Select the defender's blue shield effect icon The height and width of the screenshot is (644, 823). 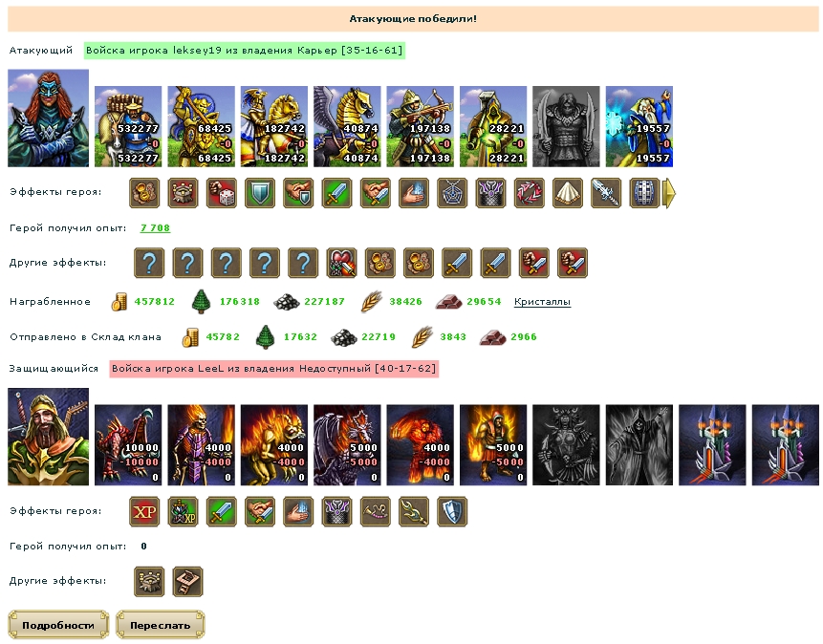point(452,512)
